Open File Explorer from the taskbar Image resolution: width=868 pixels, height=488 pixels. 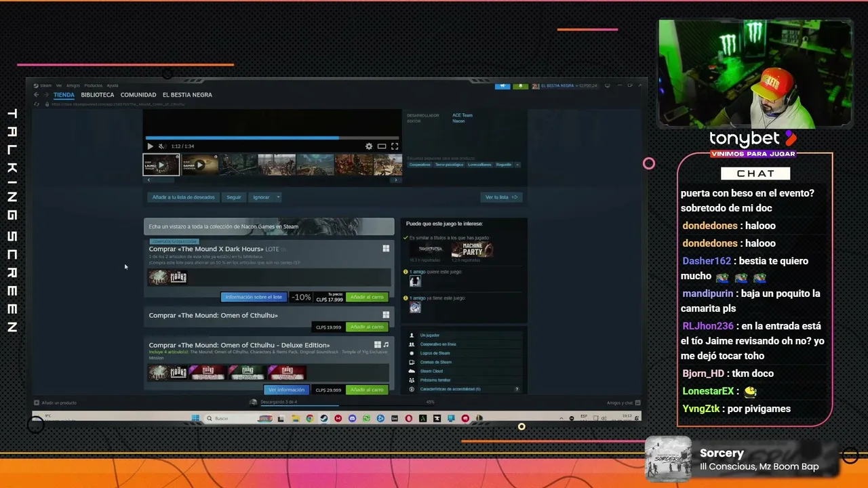[x=295, y=418]
